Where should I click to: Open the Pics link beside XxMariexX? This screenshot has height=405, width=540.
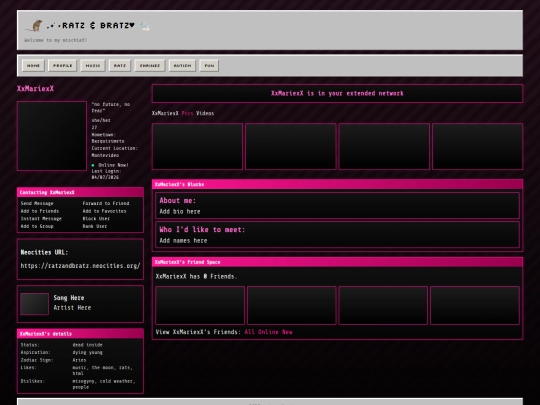click(187, 113)
